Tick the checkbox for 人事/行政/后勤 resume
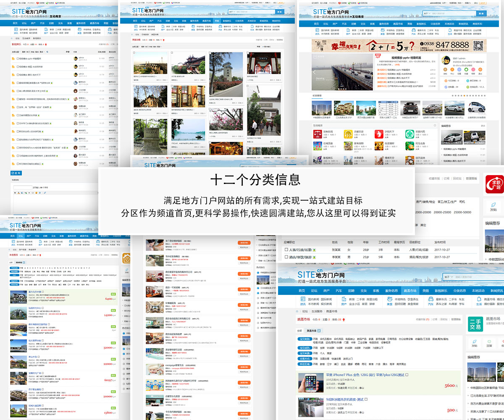This screenshot has height=420, width=504. (286, 250)
